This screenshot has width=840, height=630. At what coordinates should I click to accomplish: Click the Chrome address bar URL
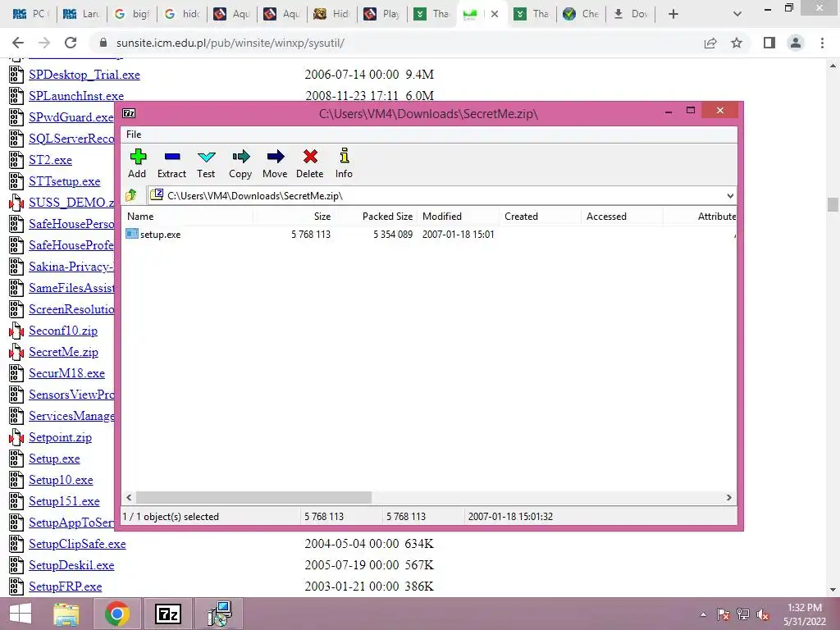[231, 43]
